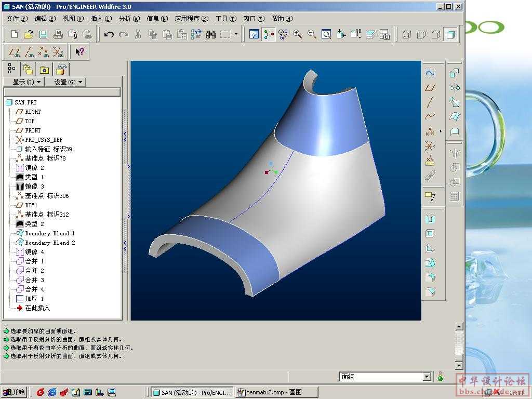Switch to the favorites tab
The height and width of the screenshot is (399, 532).
(45, 70)
